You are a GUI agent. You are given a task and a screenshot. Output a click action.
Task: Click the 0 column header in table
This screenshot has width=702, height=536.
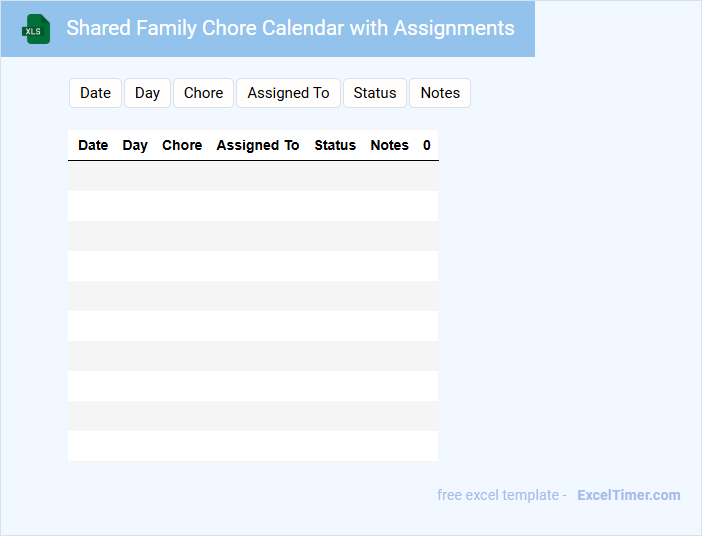(427, 145)
